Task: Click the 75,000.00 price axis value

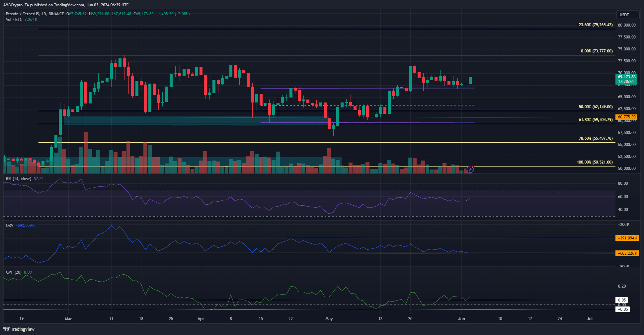Action: pos(627,49)
